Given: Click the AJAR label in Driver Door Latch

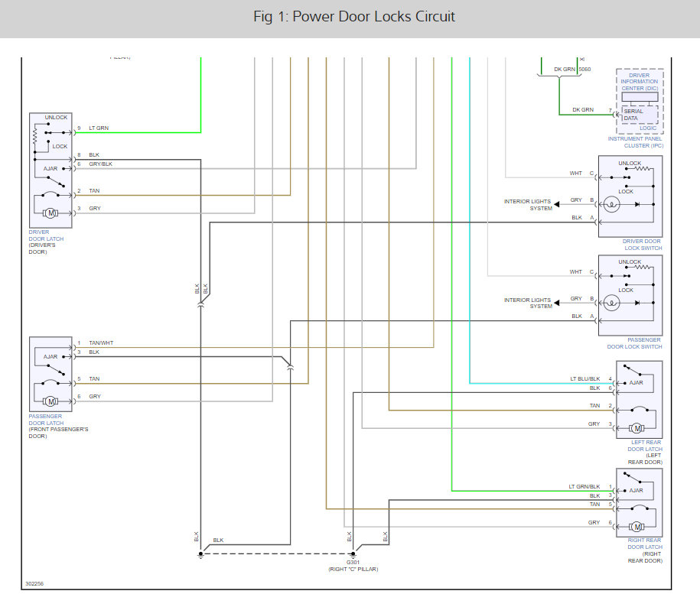Looking at the screenshot, I should coord(50,169).
